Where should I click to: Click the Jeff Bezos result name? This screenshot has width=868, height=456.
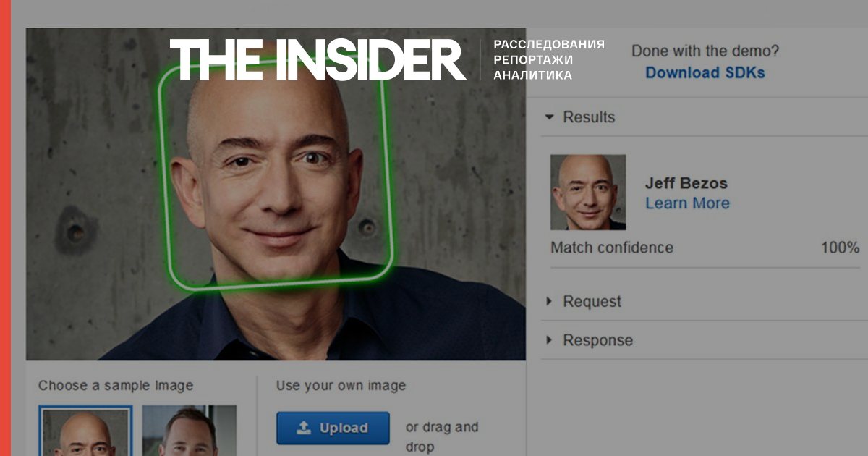coord(686,183)
